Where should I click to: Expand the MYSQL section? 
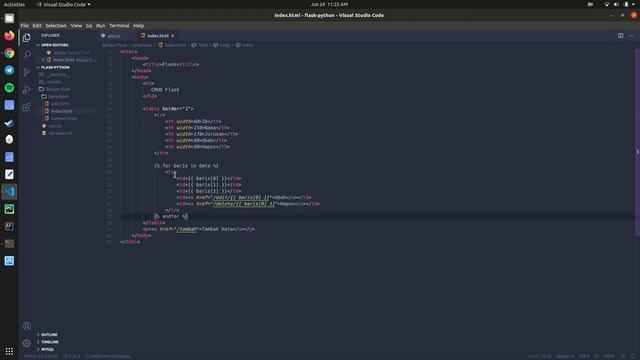47,349
